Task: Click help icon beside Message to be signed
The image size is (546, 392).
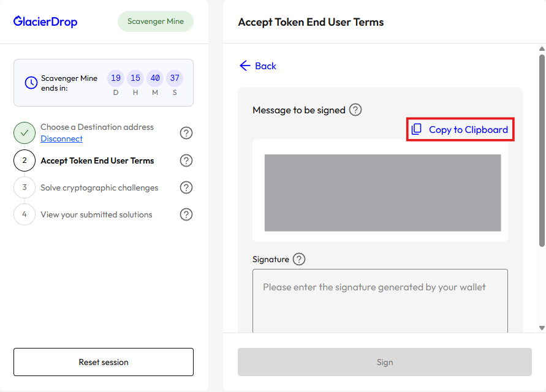Action: pyautogui.click(x=355, y=110)
